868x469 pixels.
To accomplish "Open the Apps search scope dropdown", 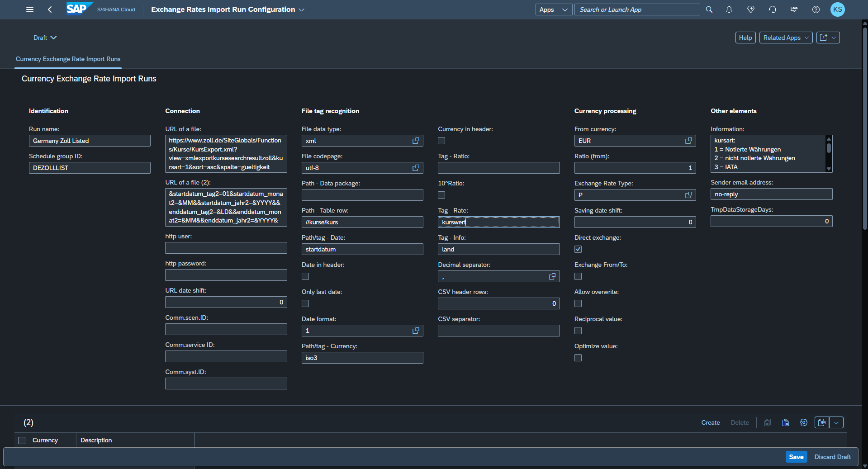I will (x=553, y=9).
